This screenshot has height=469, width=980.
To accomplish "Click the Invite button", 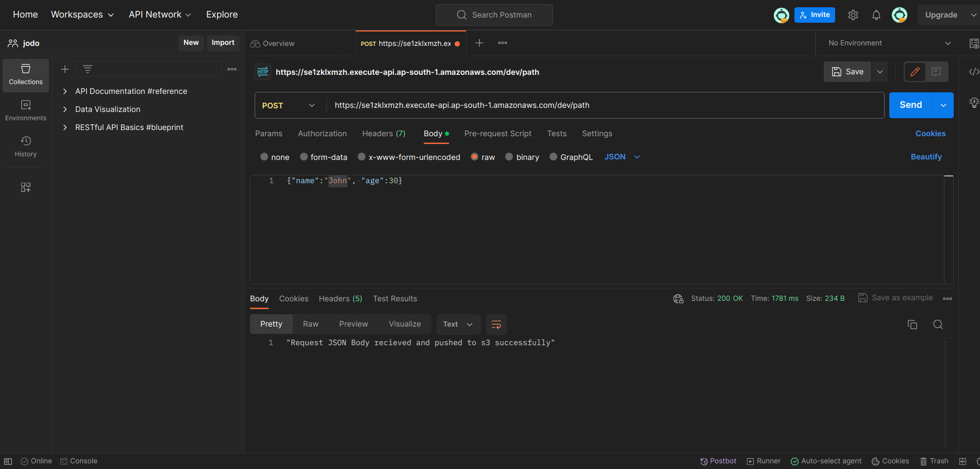I will 815,15.
